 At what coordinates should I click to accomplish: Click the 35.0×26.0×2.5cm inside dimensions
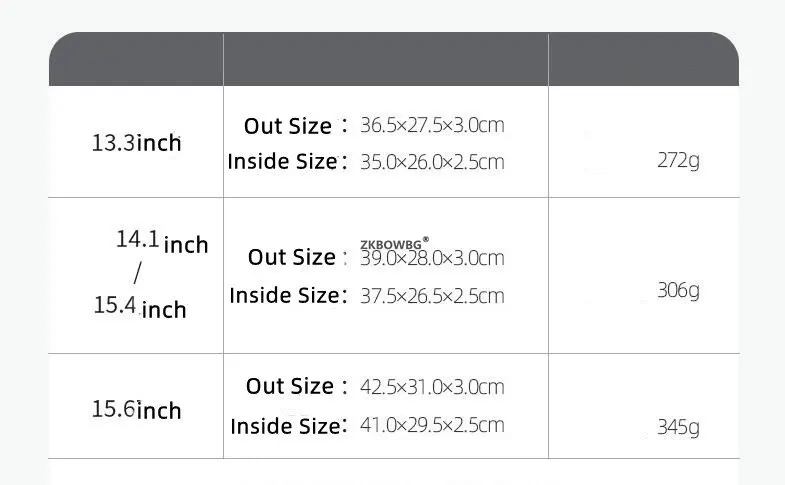[x=432, y=162]
